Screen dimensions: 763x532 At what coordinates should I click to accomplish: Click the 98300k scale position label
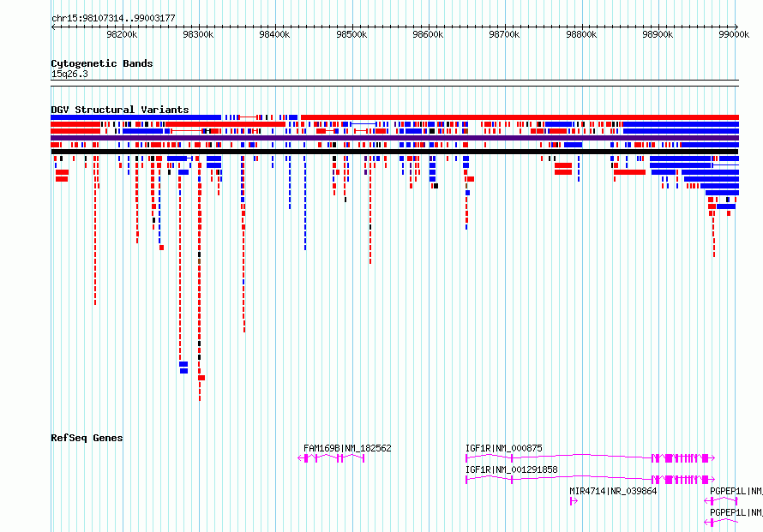coord(198,34)
